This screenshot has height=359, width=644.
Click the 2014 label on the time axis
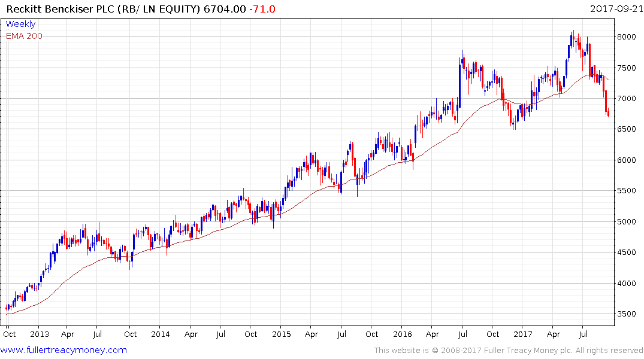161,334
